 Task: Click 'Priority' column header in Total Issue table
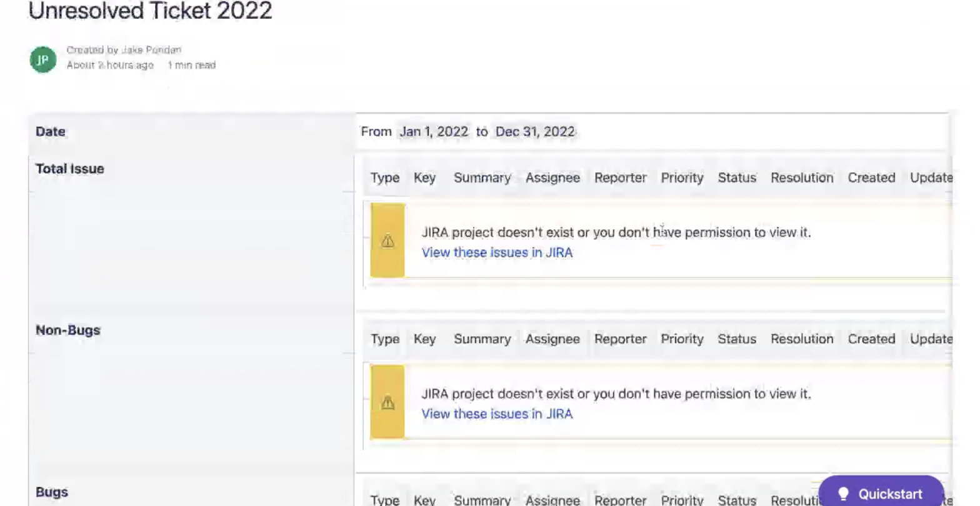click(x=682, y=178)
